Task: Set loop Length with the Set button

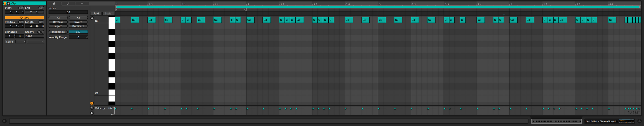Action: point(41,22)
